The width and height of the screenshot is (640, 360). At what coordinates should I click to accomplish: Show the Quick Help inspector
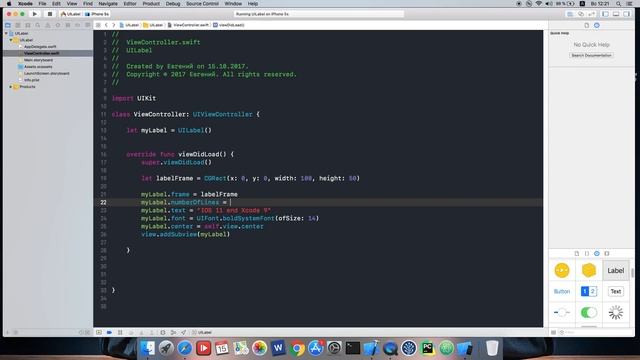[597, 25]
